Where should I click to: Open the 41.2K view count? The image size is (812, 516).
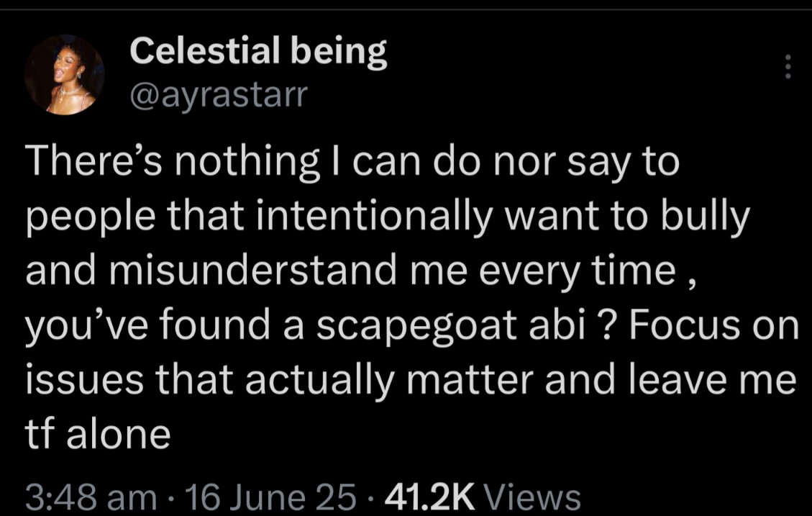[x=430, y=497]
